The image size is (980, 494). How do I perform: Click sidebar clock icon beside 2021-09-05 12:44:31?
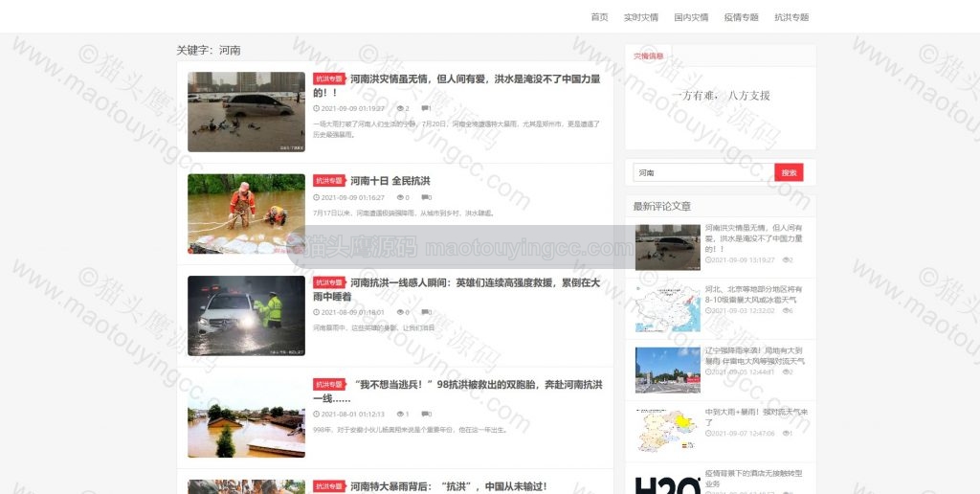coord(708,372)
